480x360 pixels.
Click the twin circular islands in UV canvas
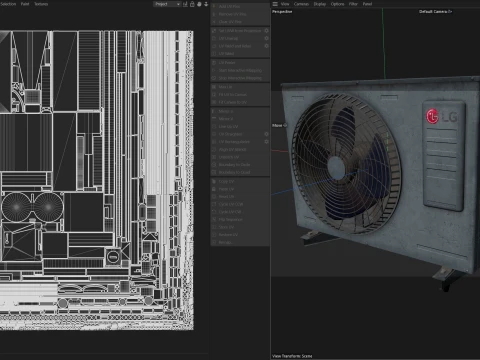coord(32,207)
